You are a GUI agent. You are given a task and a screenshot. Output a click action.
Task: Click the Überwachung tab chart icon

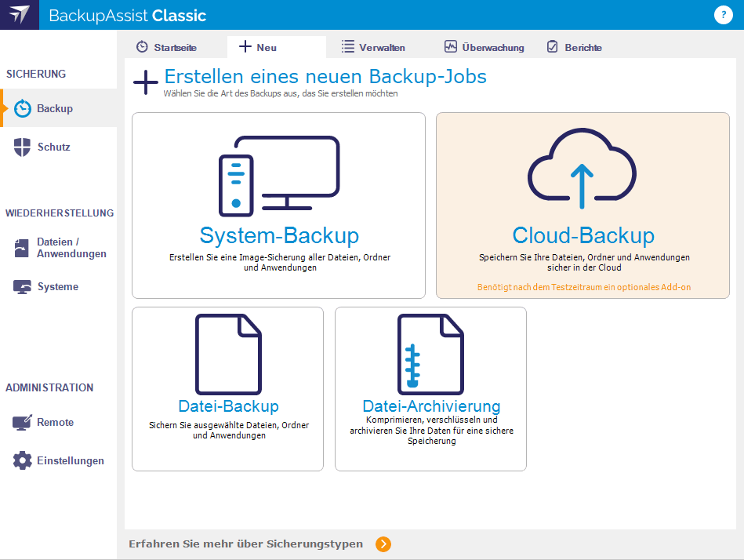click(450, 46)
